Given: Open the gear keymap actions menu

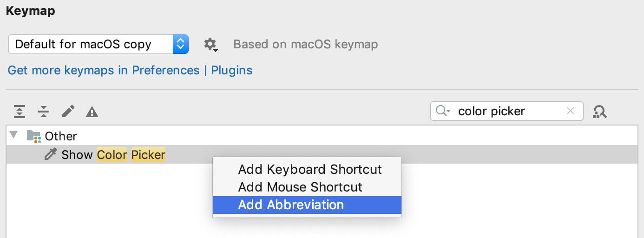Looking at the screenshot, I should (210, 45).
